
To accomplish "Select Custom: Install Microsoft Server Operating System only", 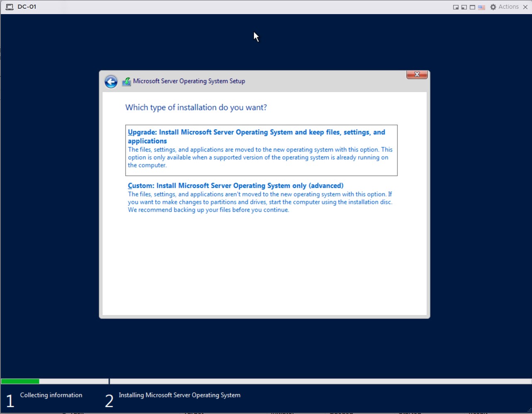I will pyautogui.click(x=235, y=186).
